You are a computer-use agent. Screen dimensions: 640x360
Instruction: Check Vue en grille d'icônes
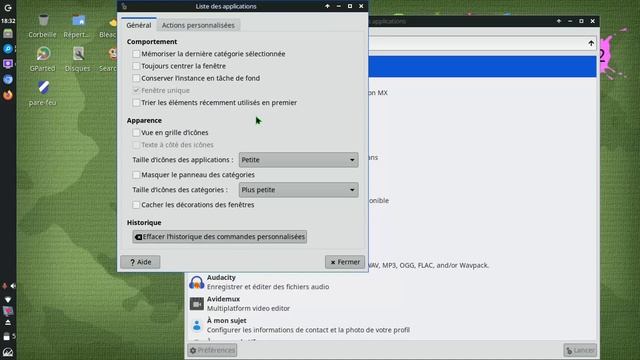point(136,133)
